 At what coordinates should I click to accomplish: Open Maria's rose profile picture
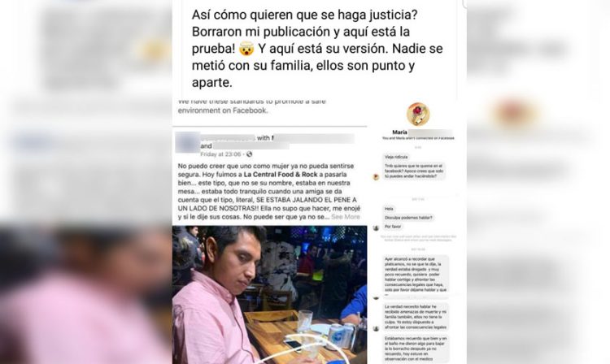click(x=418, y=115)
